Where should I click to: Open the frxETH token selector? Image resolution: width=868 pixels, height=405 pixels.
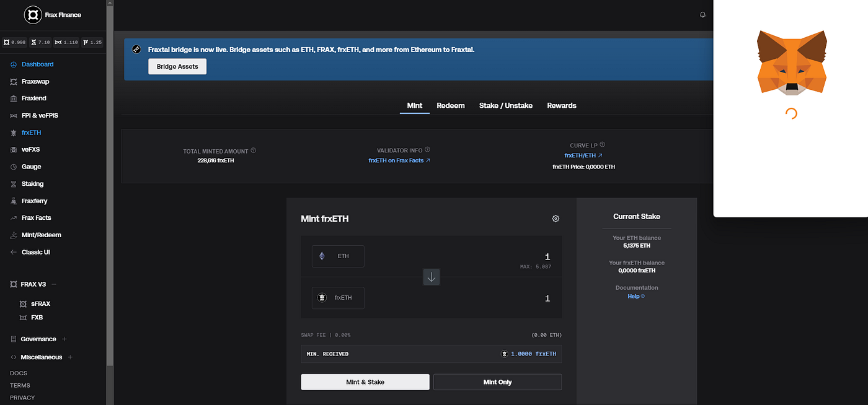click(338, 298)
